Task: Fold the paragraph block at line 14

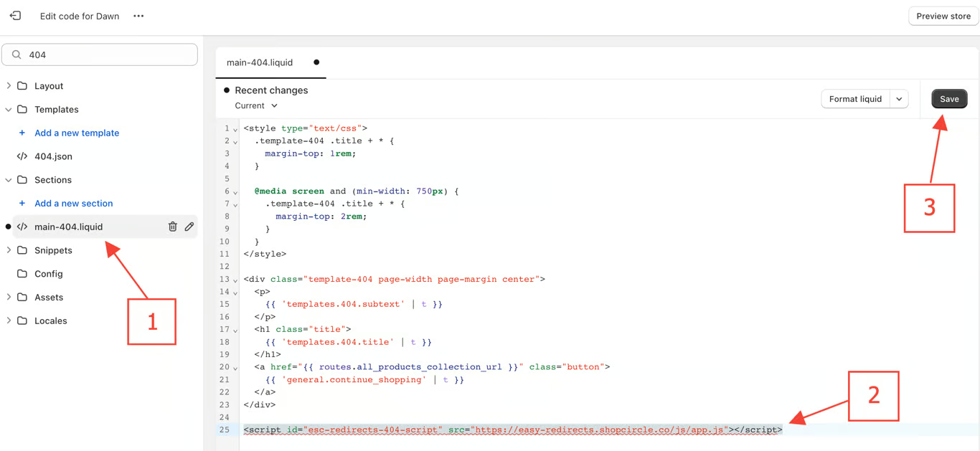Action: pyautogui.click(x=235, y=293)
